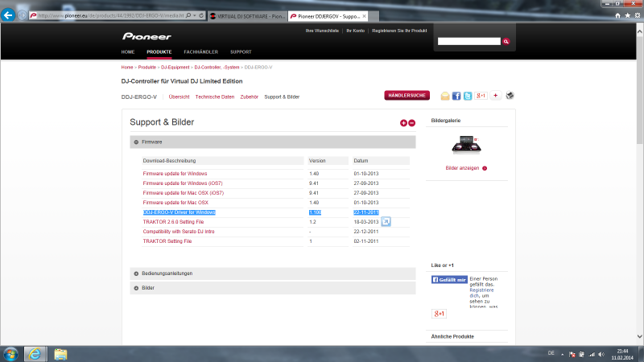
Task: Click the HÄNDLERSUCHE button
Action: 407,95
